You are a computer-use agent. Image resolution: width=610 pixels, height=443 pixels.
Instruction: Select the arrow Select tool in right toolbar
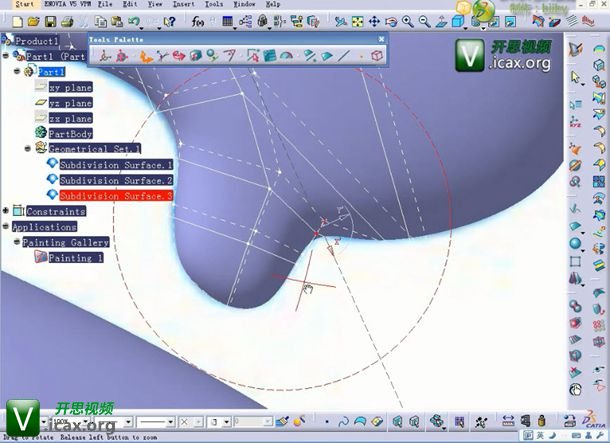577,77
